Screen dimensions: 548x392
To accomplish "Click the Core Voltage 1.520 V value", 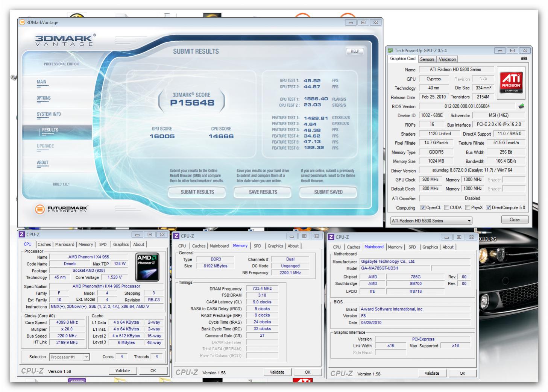I will point(114,277).
